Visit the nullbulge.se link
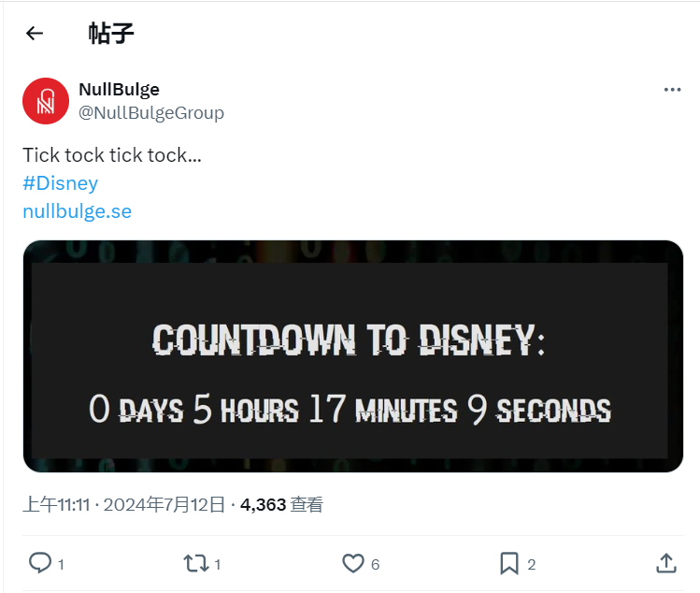 (x=77, y=211)
